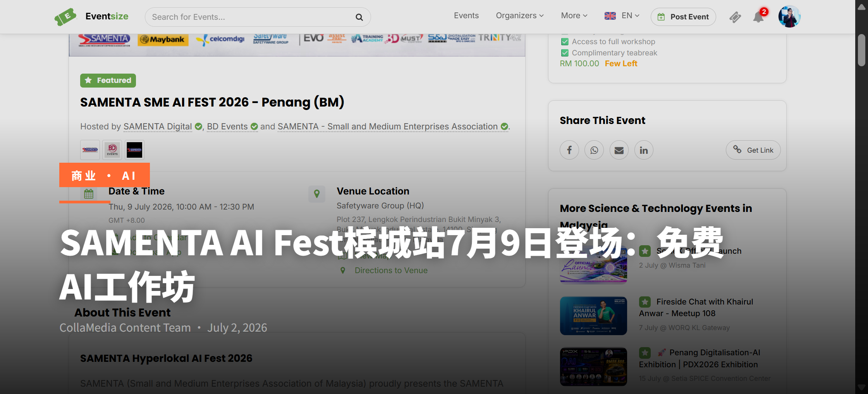Open Directions to Venue link

click(x=391, y=270)
